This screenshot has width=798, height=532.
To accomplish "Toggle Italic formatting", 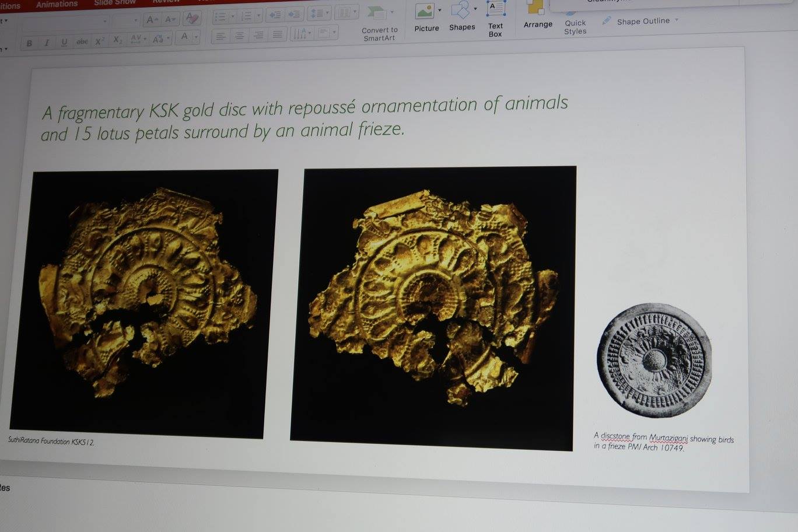I will [47, 43].
